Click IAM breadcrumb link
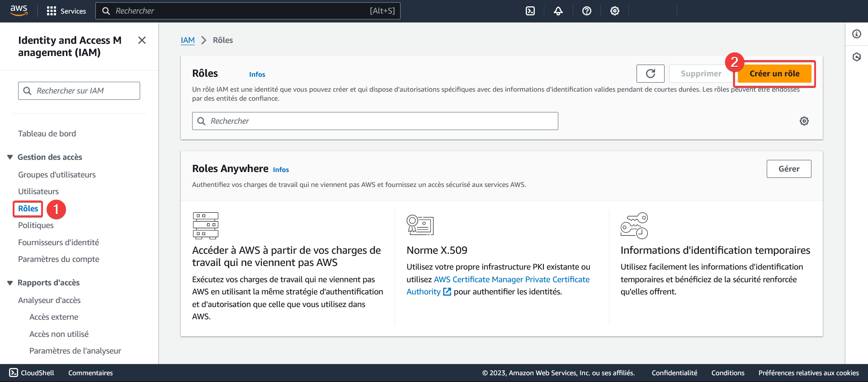Viewport: 868px width, 382px height. coord(188,40)
